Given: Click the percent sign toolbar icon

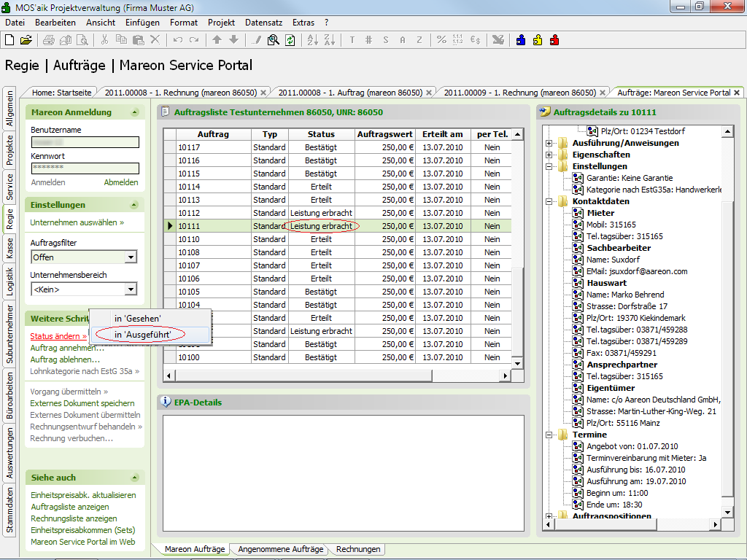Looking at the screenshot, I should pyautogui.click(x=441, y=40).
